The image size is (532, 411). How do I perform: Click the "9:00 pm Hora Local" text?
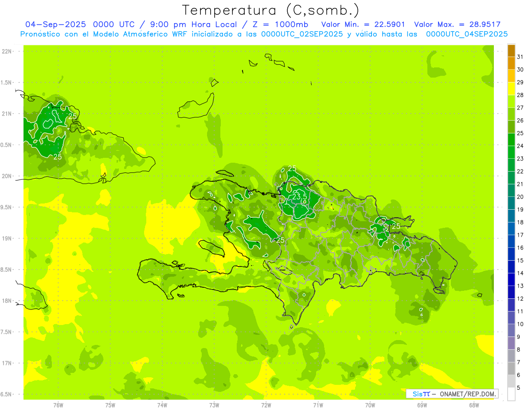[194, 24]
